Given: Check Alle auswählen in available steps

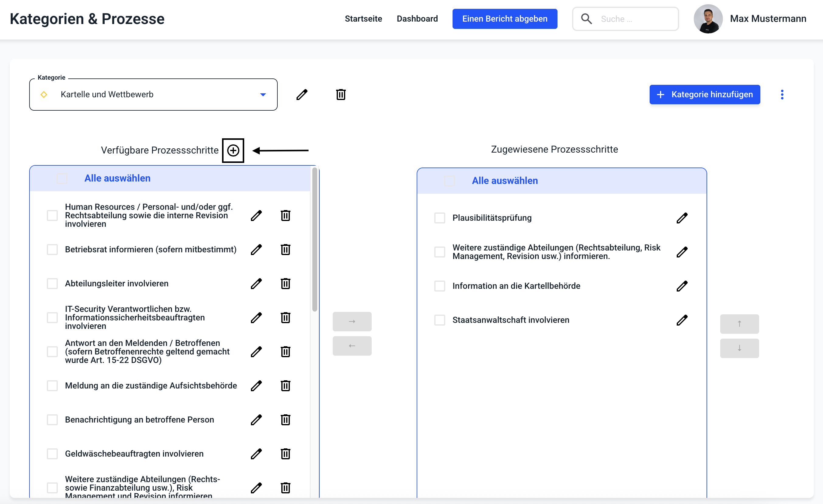Looking at the screenshot, I should pos(62,178).
